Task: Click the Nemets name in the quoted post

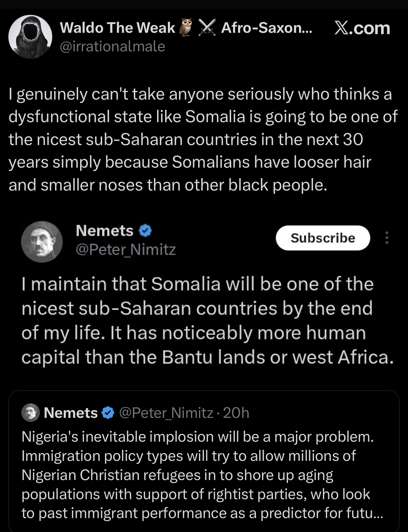Action: [x=71, y=413]
